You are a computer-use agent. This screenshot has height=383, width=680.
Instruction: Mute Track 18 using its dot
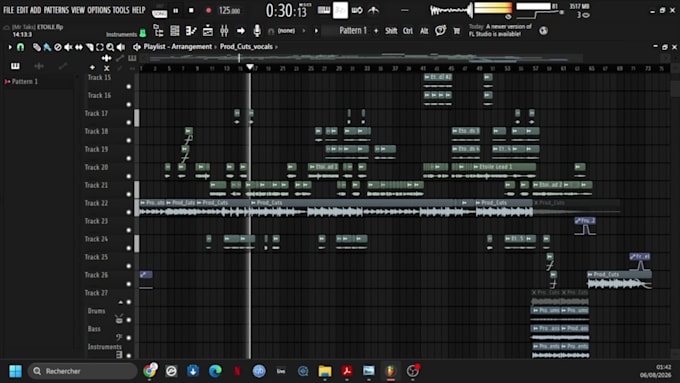click(x=129, y=140)
